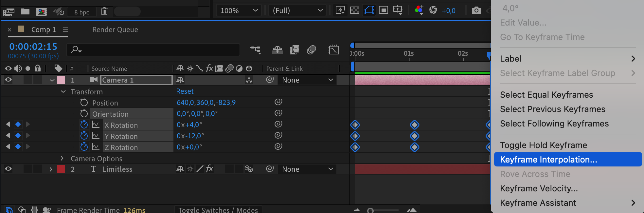The image size is (644, 213).
Task: Click the pink Camera 1 label color
Action: tap(61, 80)
